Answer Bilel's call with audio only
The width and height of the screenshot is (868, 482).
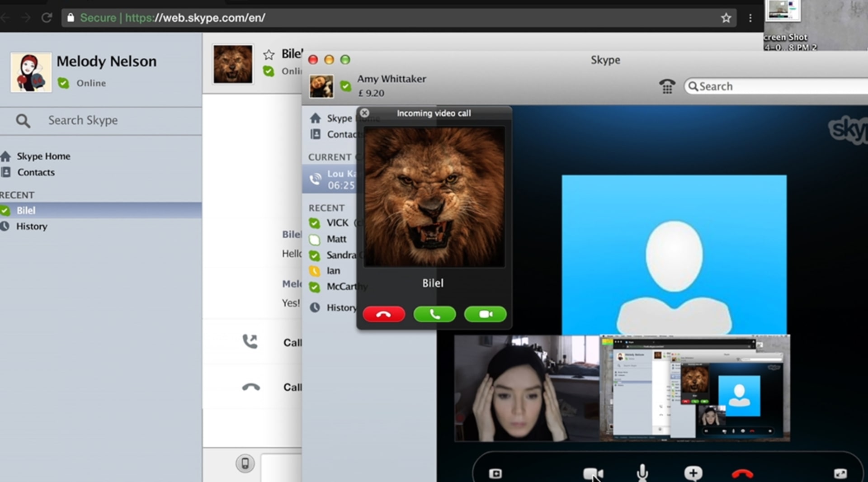[x=434, y=314]
